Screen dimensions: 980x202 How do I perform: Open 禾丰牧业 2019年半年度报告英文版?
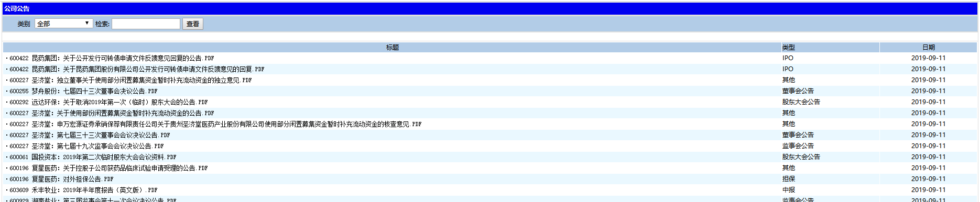(x=83, y=190)
